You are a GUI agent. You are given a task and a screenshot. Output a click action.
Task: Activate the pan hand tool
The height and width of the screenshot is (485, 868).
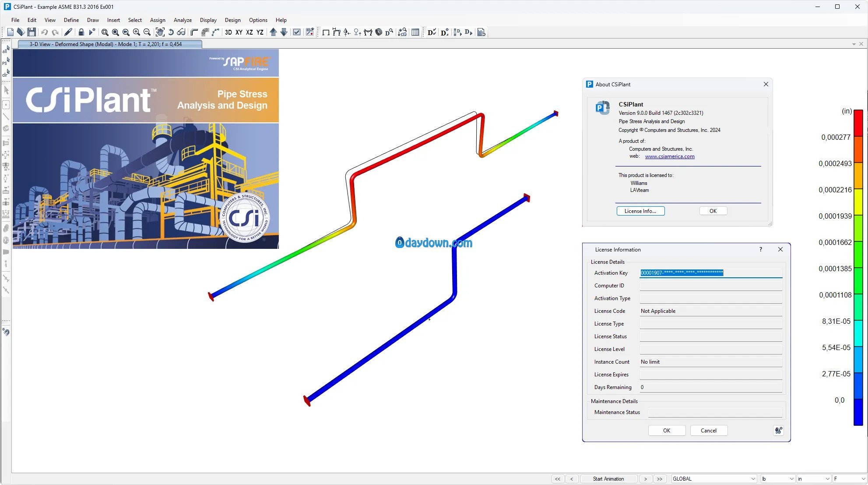[160, 32]
